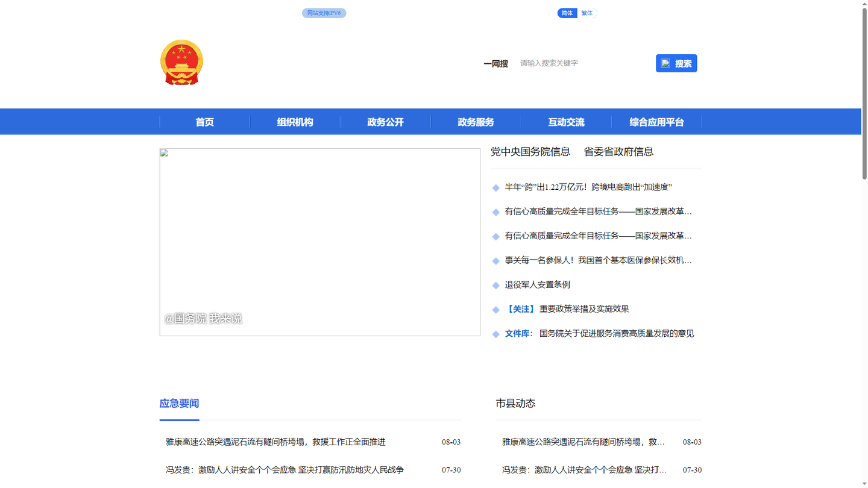Click the 网站支持IPV6 badge

[x=324, y=13]
